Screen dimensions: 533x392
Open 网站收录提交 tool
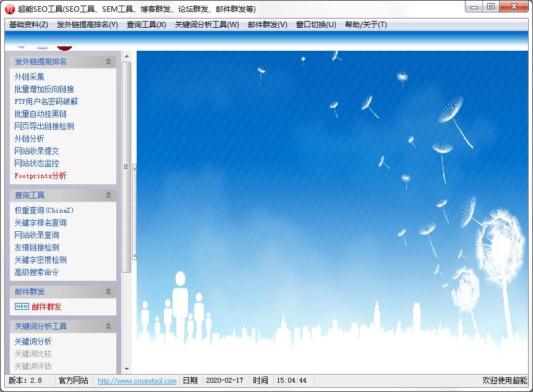pyautogui.click(x=36, y=151)
